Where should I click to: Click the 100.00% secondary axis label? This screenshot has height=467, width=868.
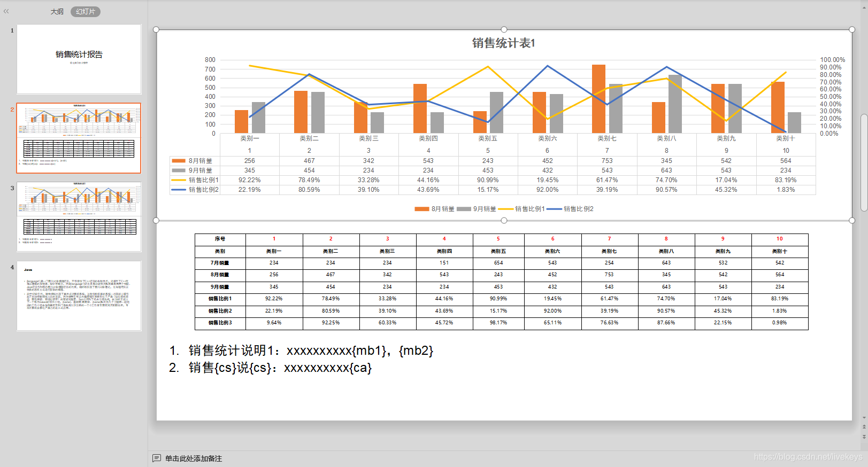(x=832, y=60)
